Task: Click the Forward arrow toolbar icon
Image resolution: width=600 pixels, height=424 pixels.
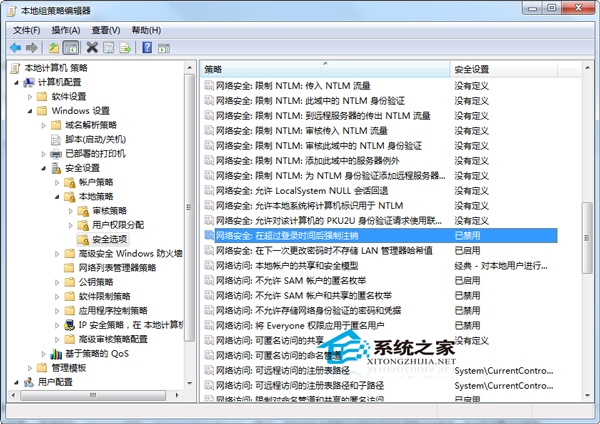Action: [31, 48]
